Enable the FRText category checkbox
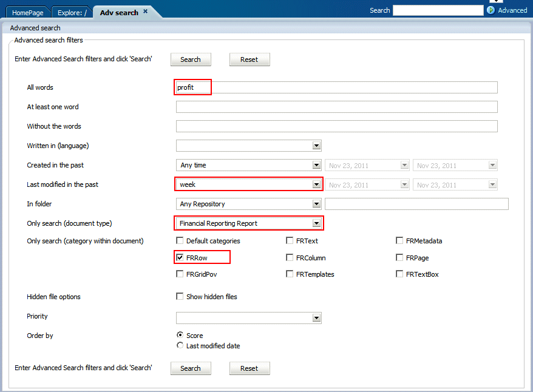The image size is (533, 392). (x=290, y=241)
